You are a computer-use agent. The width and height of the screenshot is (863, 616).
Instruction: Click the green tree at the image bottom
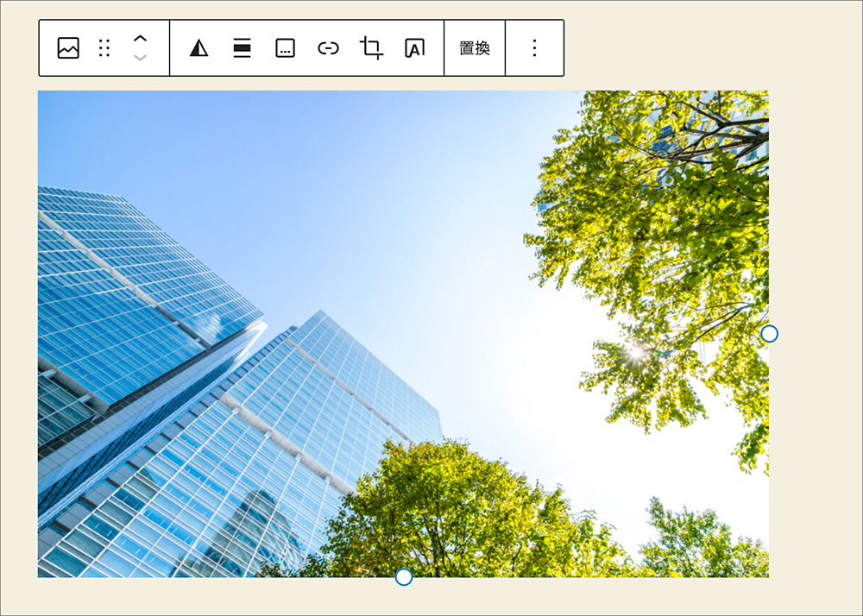[449, 518]
